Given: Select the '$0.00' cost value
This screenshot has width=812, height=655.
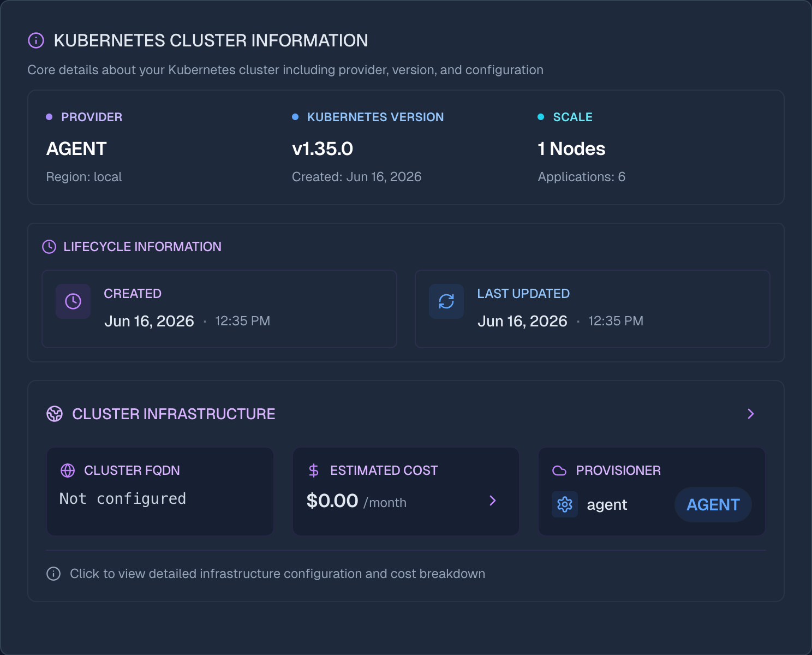Looking at the screenshot, I should [332, 501].
